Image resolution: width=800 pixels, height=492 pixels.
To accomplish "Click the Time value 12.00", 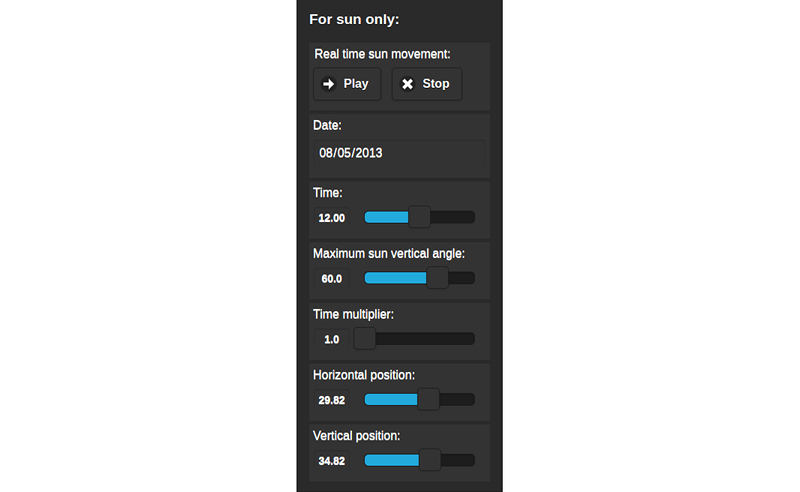I will [x=332, y=218].
